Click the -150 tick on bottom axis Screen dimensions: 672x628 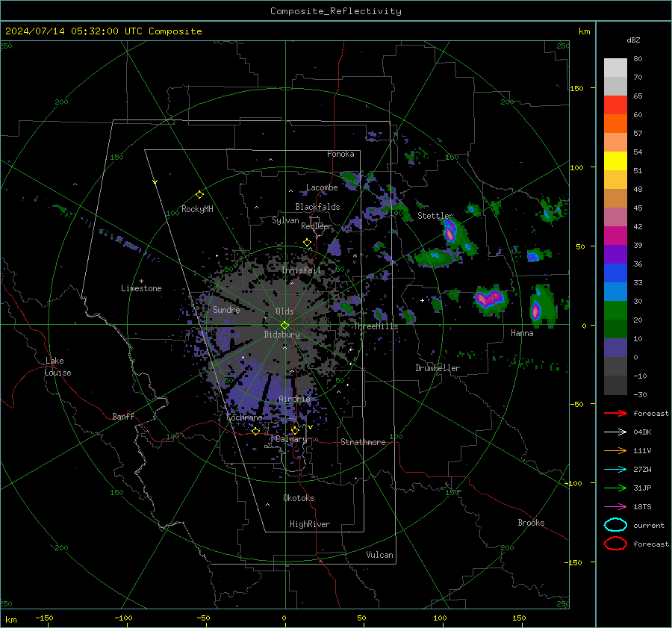click(x=44, y=618)
